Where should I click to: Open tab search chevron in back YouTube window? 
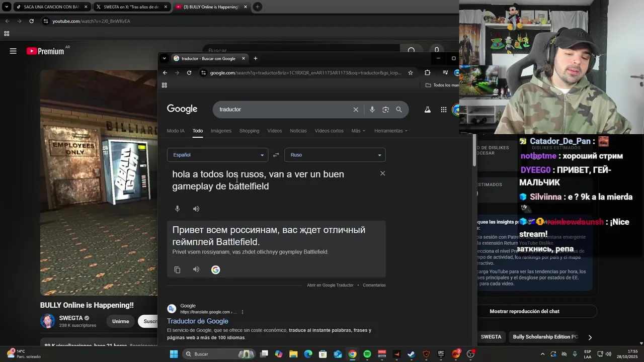point(7,7)
